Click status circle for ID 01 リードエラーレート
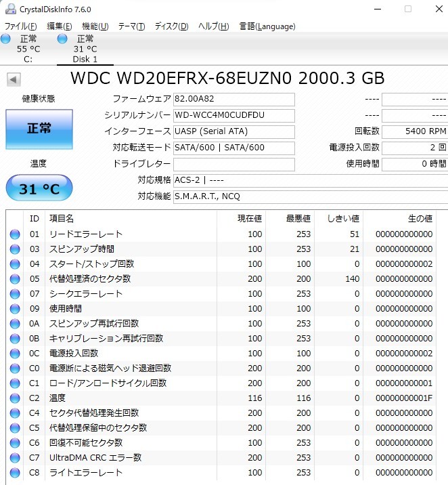This screenshot has width=448, height=485. tap(15, 234)
